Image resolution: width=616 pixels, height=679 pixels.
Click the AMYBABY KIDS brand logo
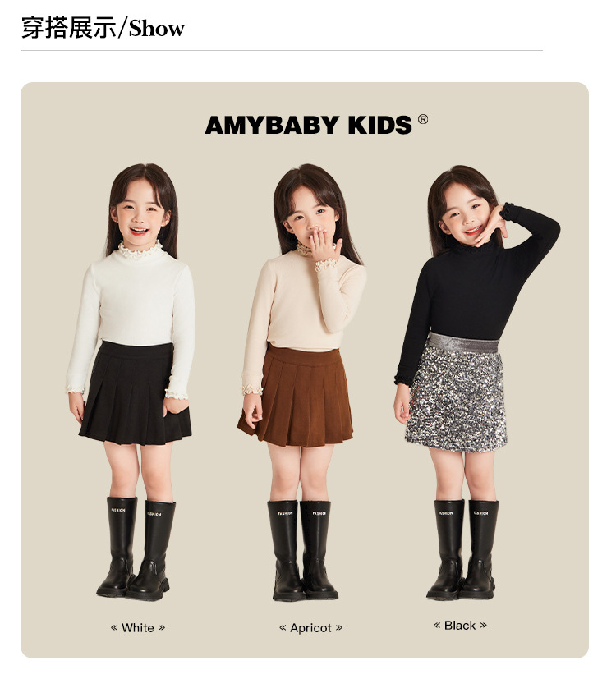pos(308,125)
